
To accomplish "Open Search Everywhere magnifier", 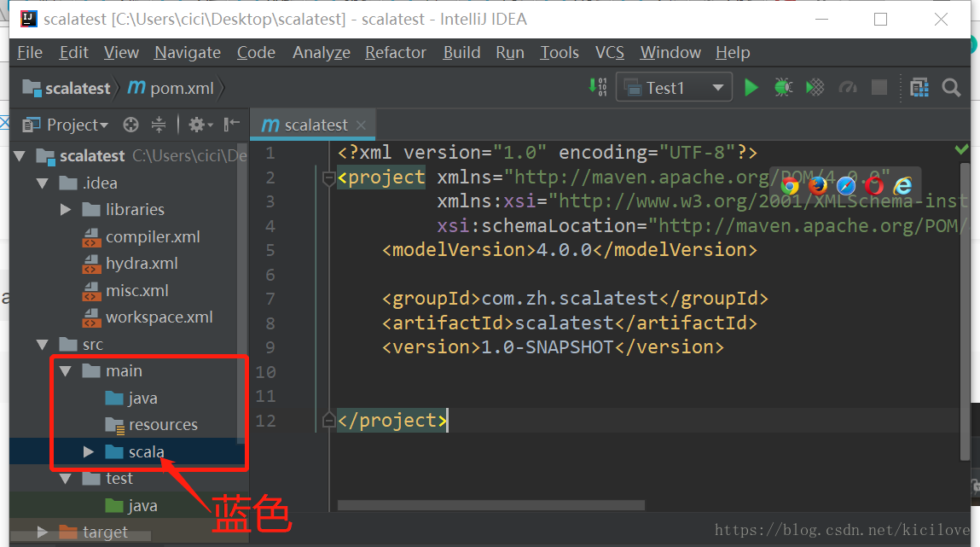I will click(951, 88).
